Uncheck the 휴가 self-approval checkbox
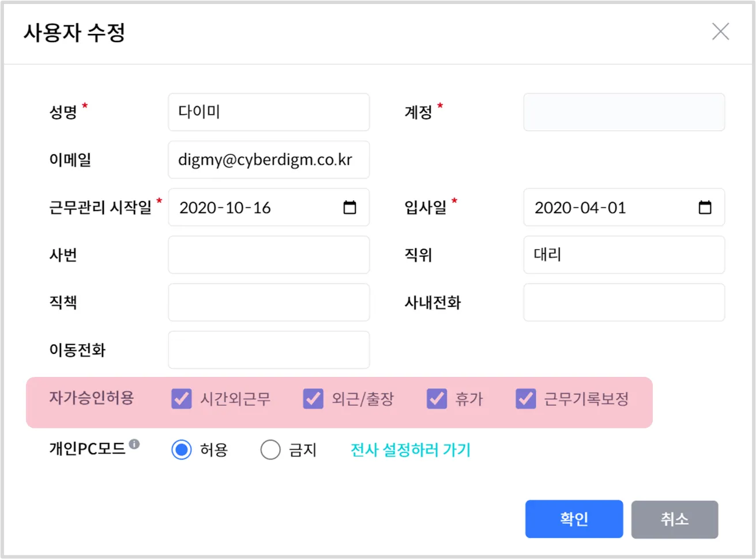 tap(437, 399)
